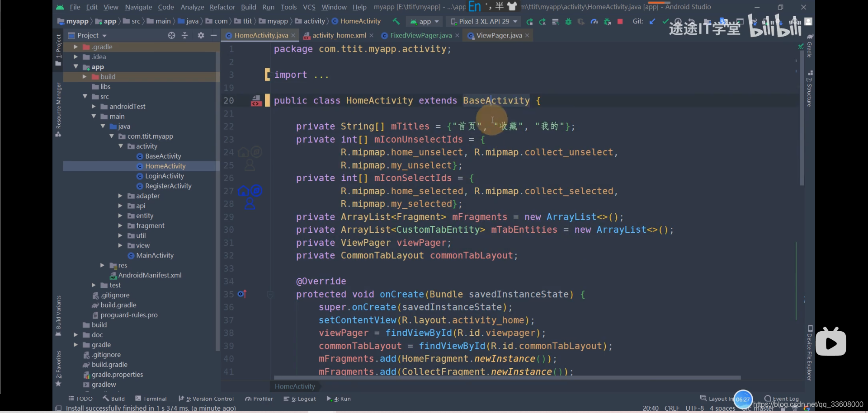Open the Pixel 3 XL API 29 device dropdown
This screenshot has width=868, height=413.
[484, 21]
